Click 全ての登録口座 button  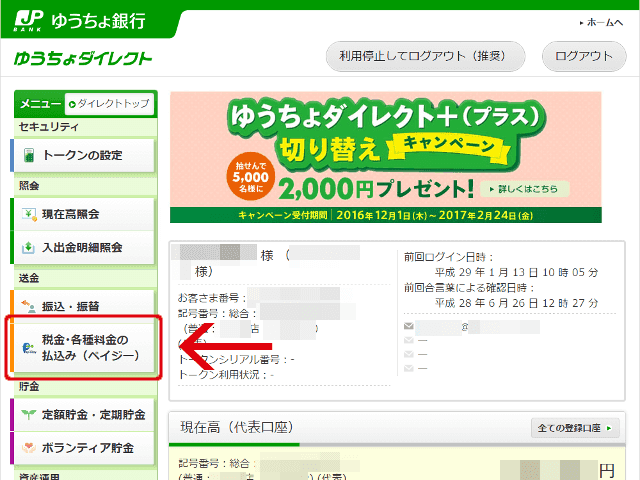click(x=575, y=428)
